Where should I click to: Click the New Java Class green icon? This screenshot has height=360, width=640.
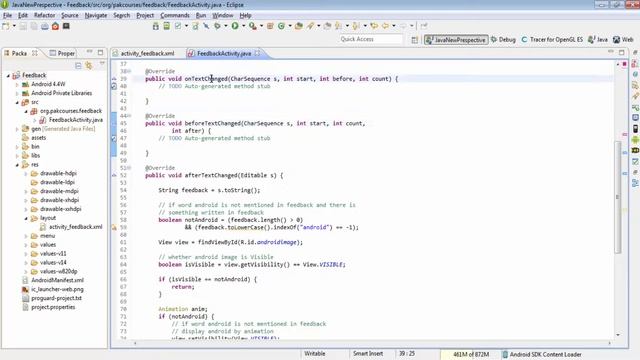click(x=281, y=26)
